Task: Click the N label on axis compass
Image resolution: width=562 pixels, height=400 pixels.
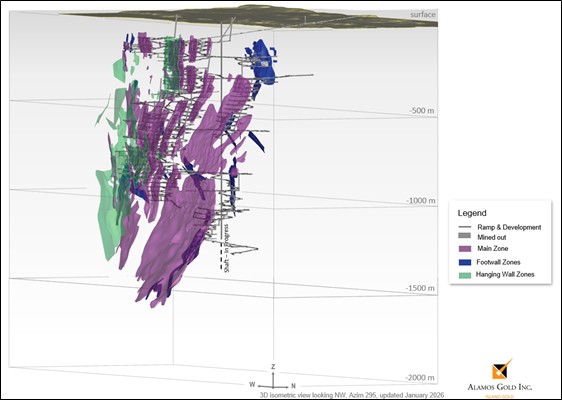Action: tap(293, 386)
